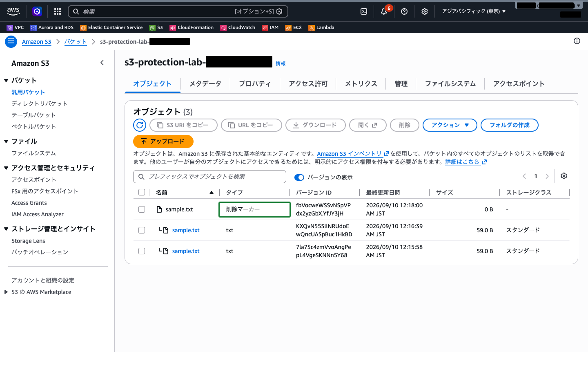Open the notifications bell

pos(384,11)
